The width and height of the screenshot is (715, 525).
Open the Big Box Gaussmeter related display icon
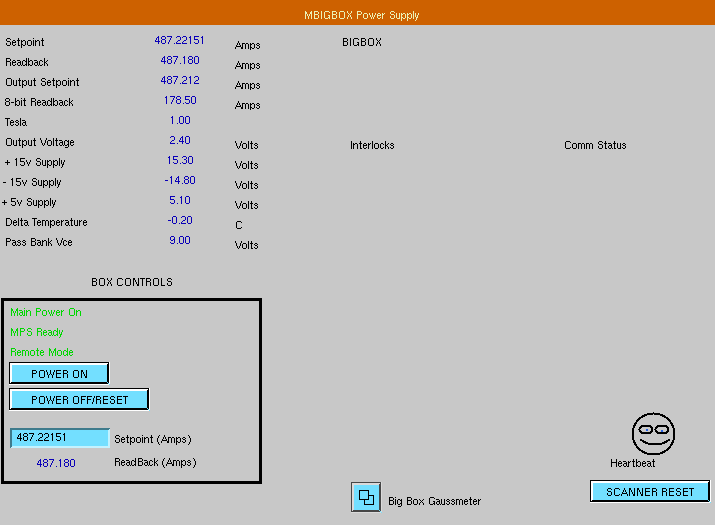[x=366, y=497]
